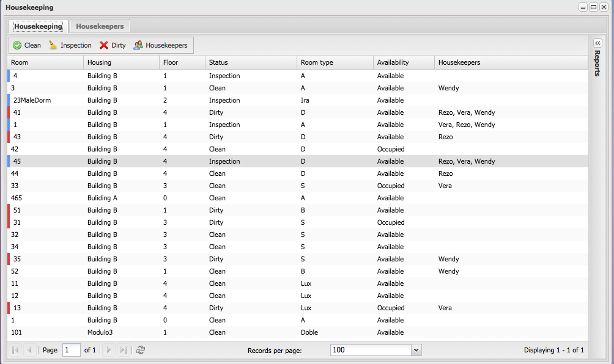614x364 pixels.
Task: Click the Displaying 1 - 1 of 1 text
Action: 553,350
